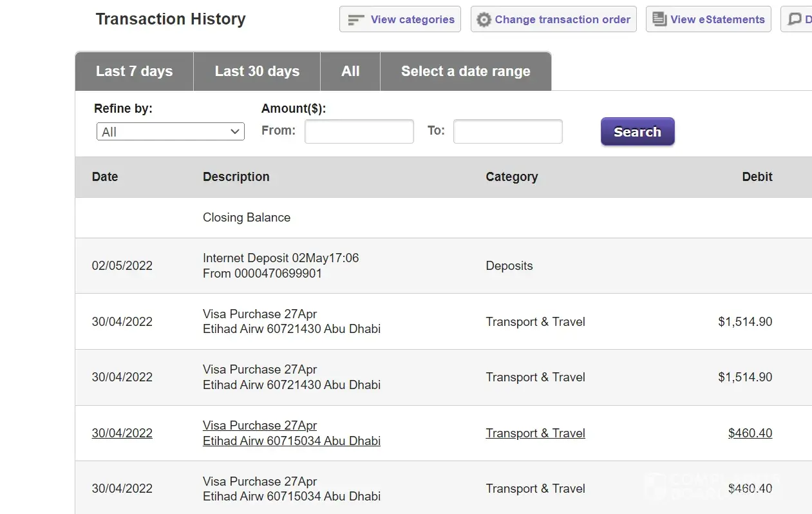Click the speech bubble icon at far right
812x514 pixels.
pos(795,19)
